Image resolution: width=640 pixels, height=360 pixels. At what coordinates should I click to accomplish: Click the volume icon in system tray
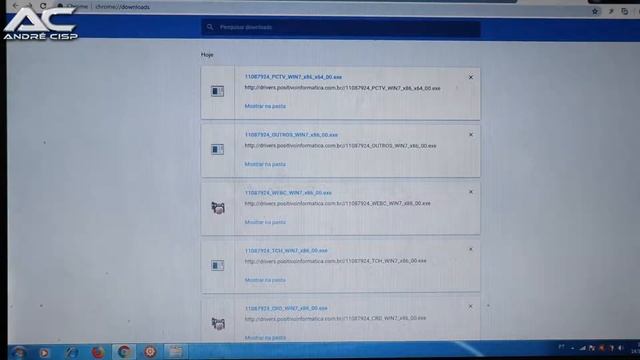(621, 348)
